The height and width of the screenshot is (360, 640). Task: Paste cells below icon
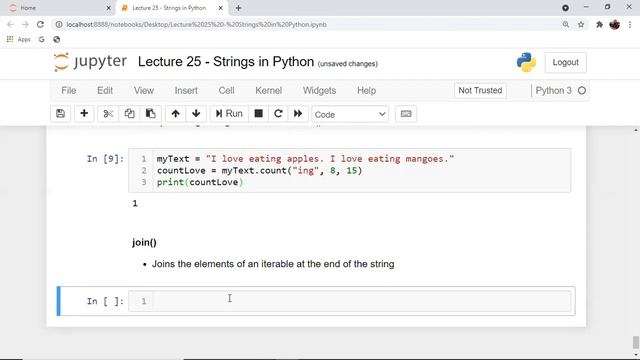tap(151, 114)
